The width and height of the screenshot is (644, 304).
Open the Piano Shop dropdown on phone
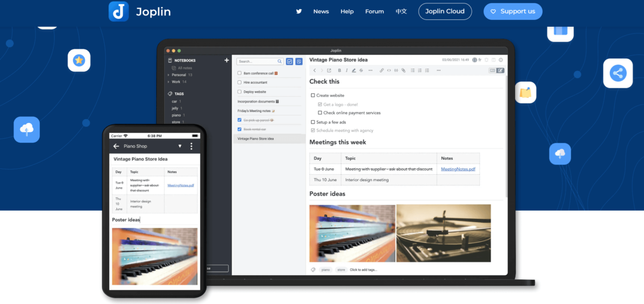point(180,146)
